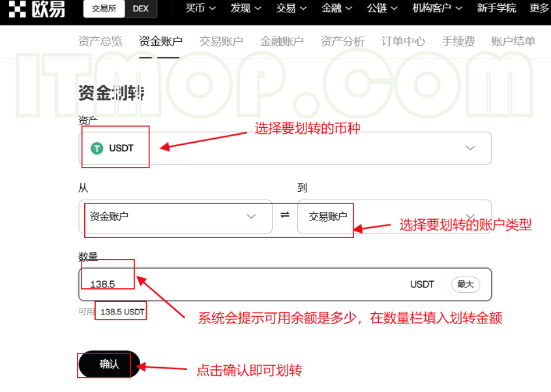Switch to the 交易账户 tab

[221, 42]
